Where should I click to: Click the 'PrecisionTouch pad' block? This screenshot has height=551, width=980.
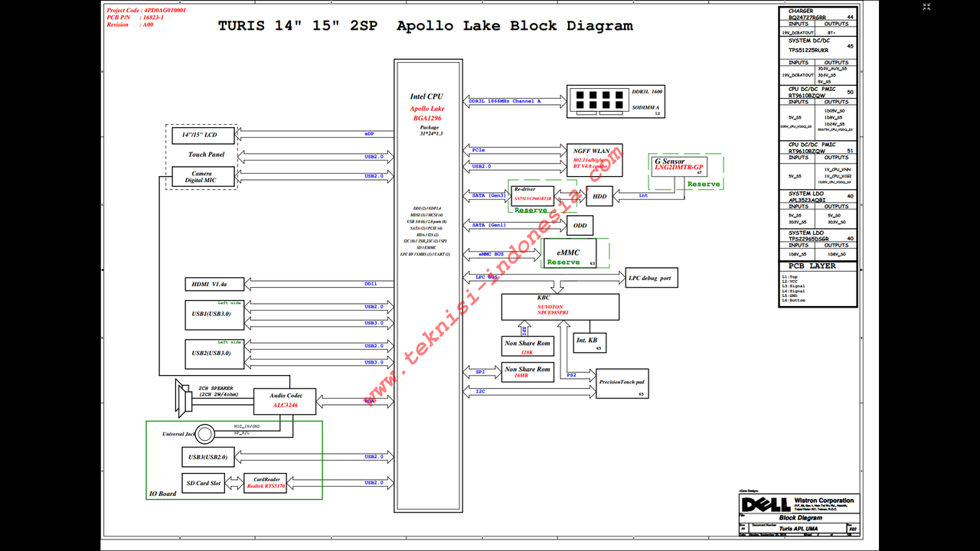pos(622,383)
